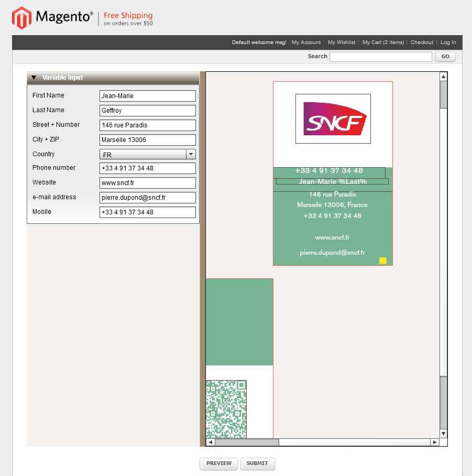Image resolution: width=472 pixels, height=476 pixels.
Task: Click 'www.sncf.fr' text on the card
Action: (x=332, y=237)
